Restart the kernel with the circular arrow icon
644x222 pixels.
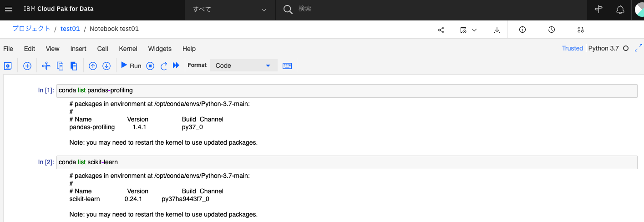[x=164, y=66]
